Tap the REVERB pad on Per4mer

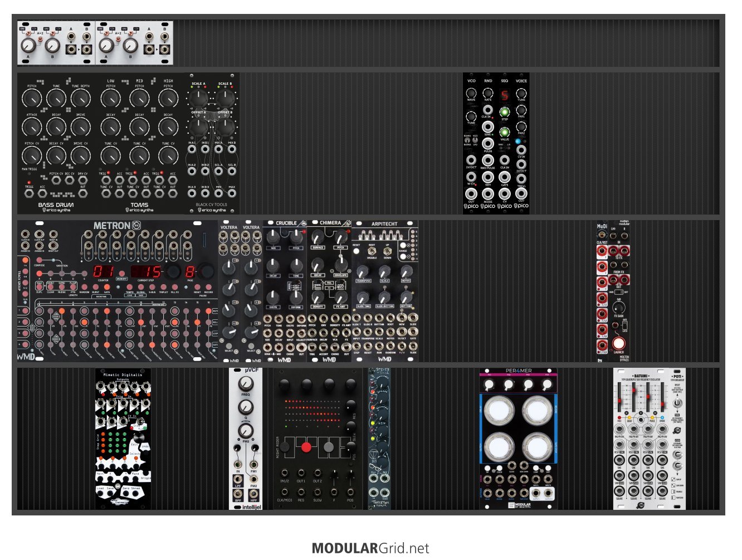pos(537,411)
